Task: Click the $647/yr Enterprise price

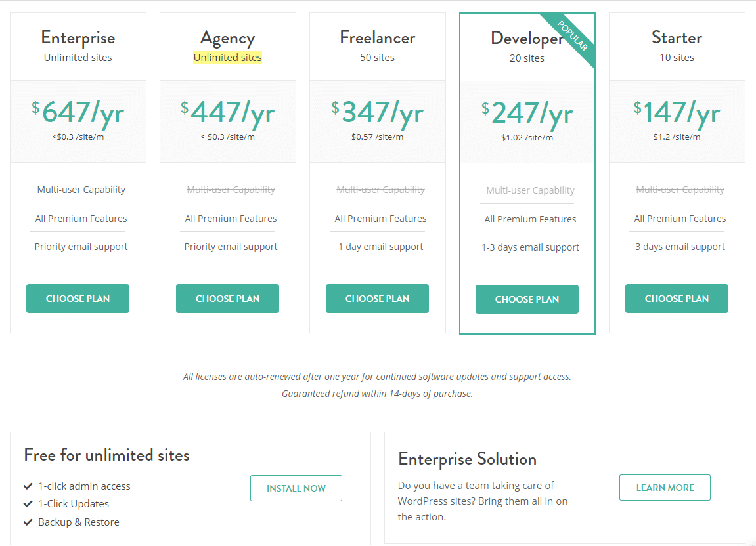Action: point(78,113)
